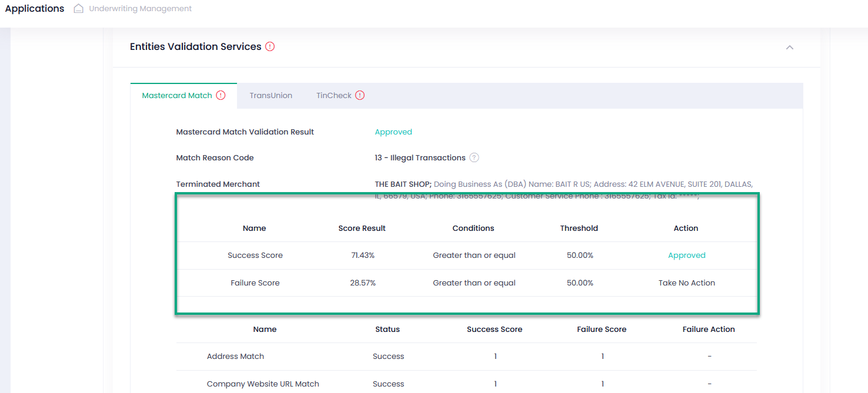The width and height of the screenshot is (868, 393).
Task: Click the warning icon on TinCheck tab
Action: click(360, 95)
